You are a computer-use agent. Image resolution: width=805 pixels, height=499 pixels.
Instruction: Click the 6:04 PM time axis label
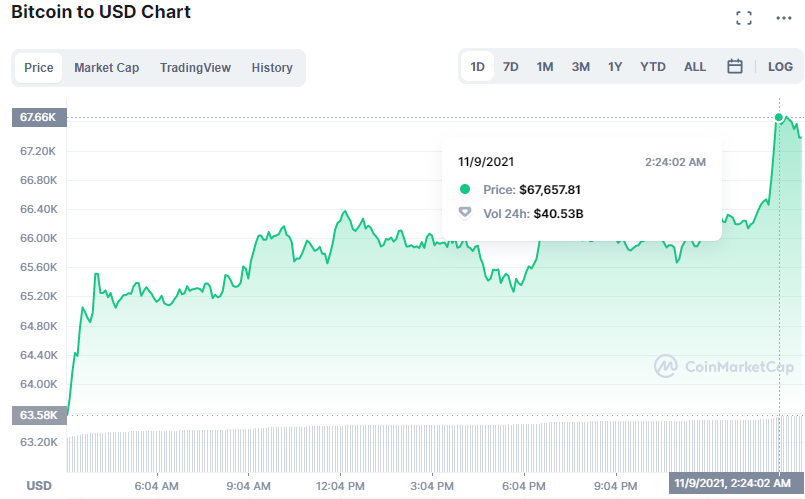click(524, 486)
